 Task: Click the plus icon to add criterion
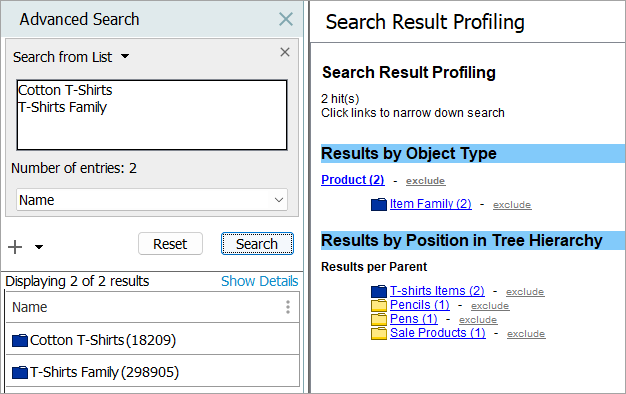coord(15,247)
